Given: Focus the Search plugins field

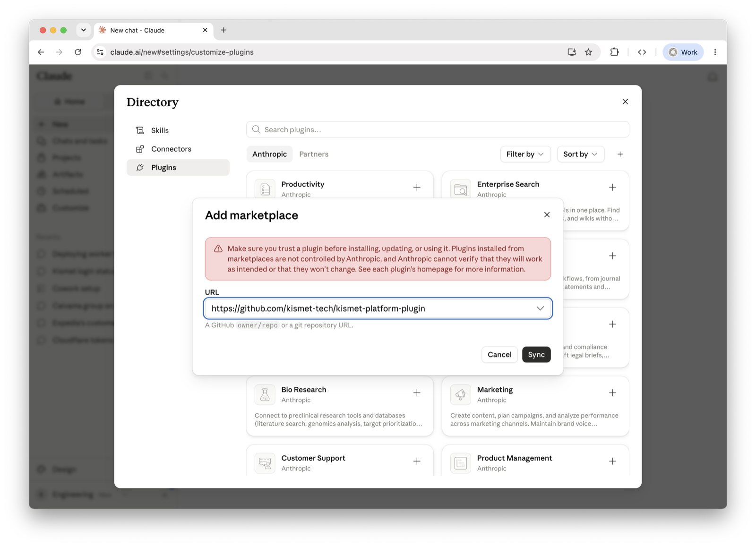Looking at the screenshot, I should point(438,129).
